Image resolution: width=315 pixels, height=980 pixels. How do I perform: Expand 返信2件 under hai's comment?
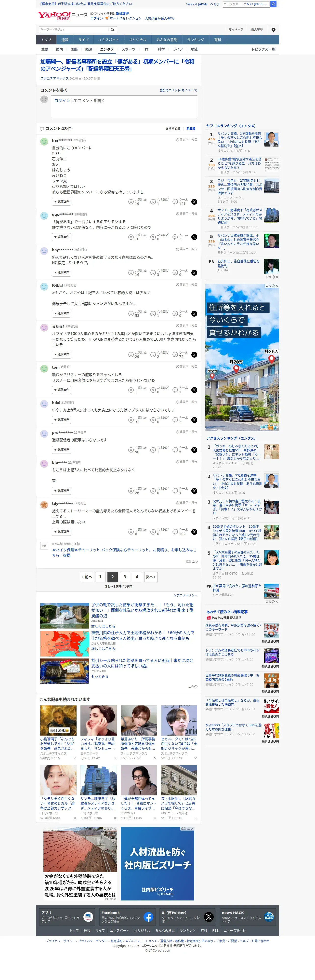(61, 202)
